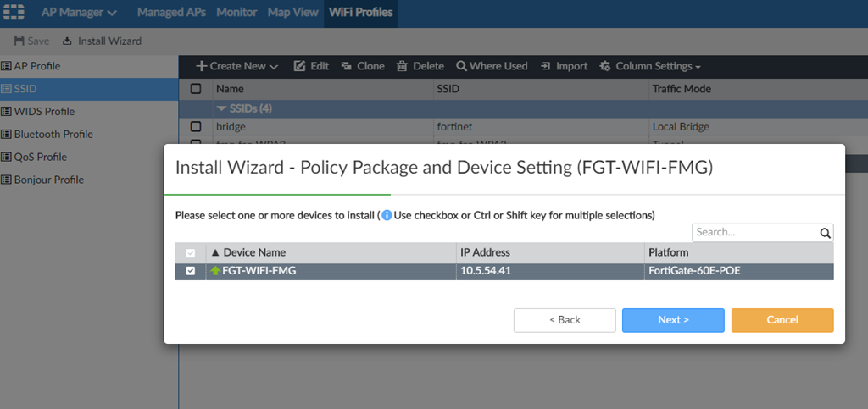
Task: Click the Next button in wizard
Action: coord(673,319)
